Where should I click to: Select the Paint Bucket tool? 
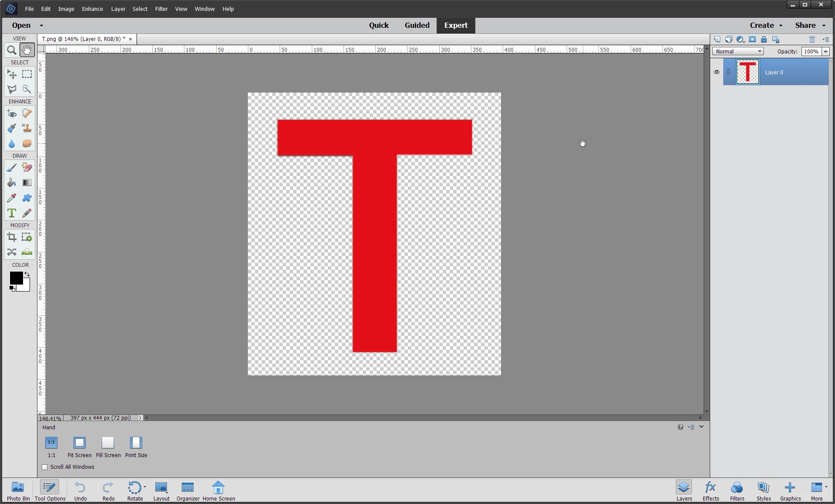coord(12,183)
